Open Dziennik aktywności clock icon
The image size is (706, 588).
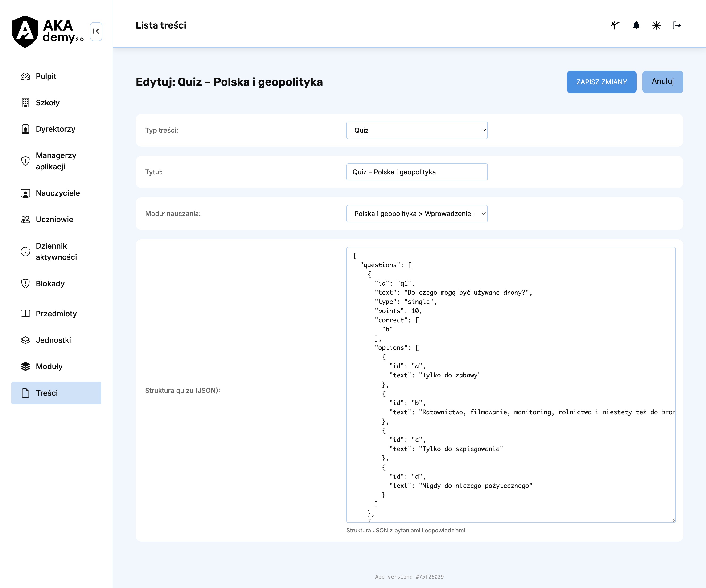click(x=25, y=251)
